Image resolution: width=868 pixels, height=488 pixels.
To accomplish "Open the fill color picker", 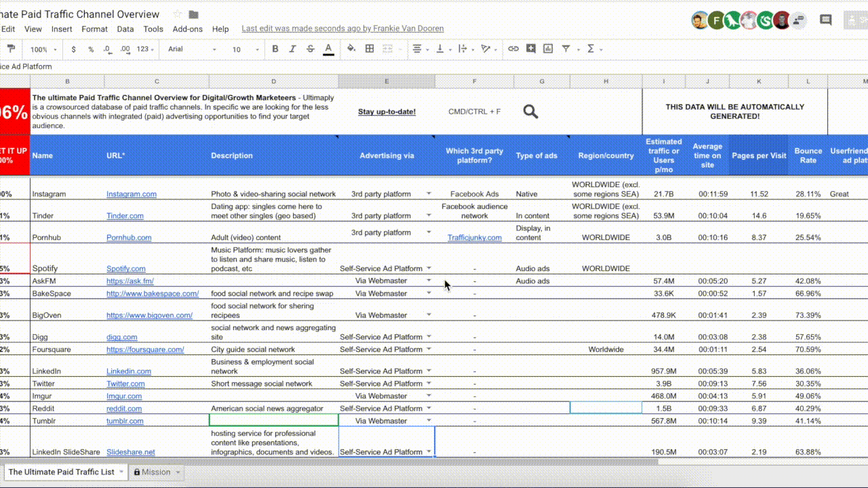I will [x=351, y=49].
